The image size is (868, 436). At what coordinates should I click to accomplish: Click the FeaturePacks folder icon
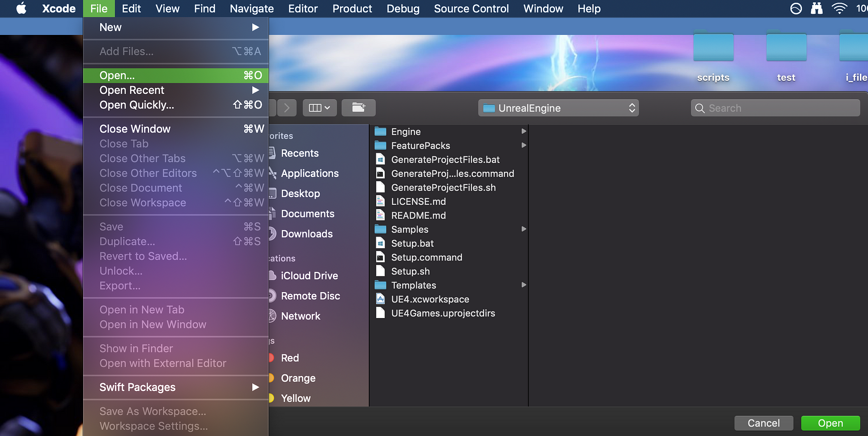click(381, 145)
